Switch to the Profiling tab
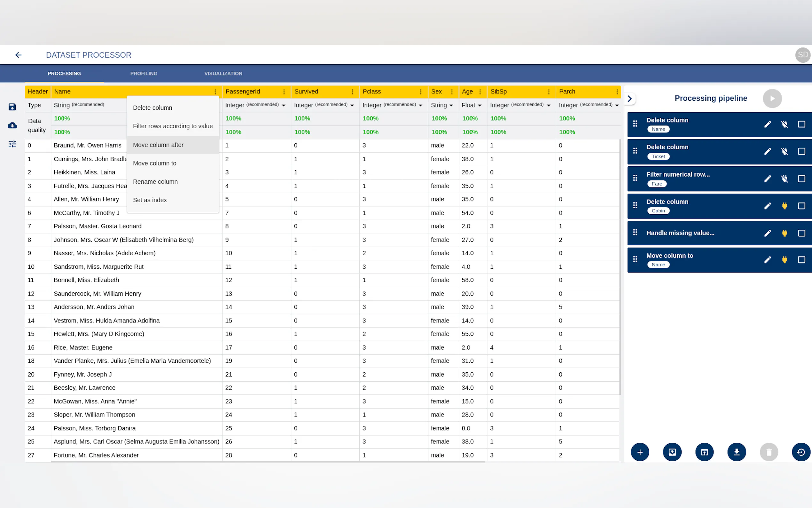812x508 pixels. pos(144,73)
